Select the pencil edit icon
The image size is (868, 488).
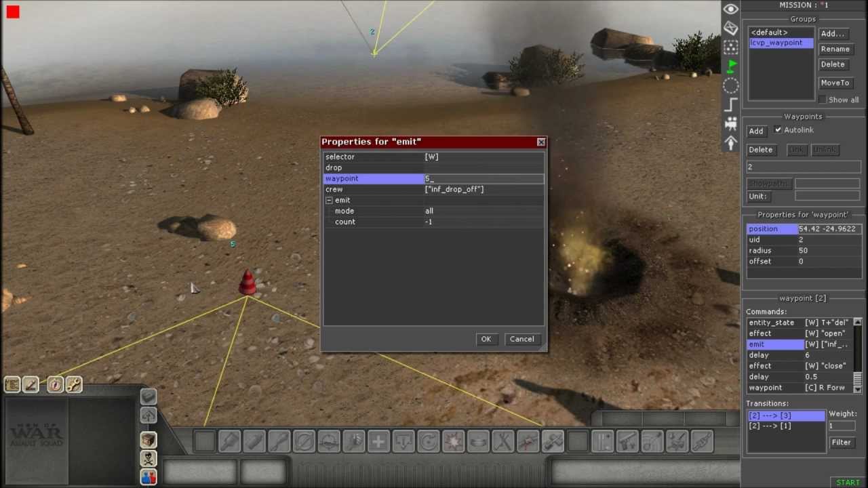pos(31,385)
